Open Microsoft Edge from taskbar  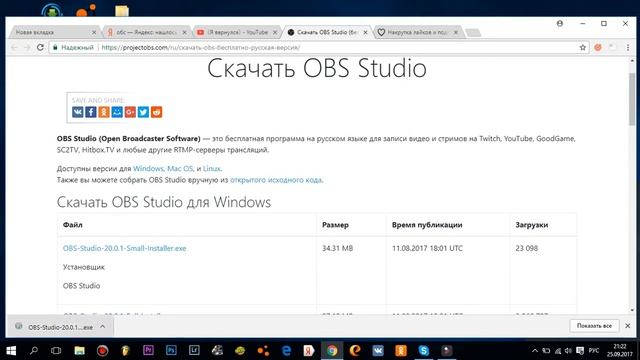pos(286,350)
